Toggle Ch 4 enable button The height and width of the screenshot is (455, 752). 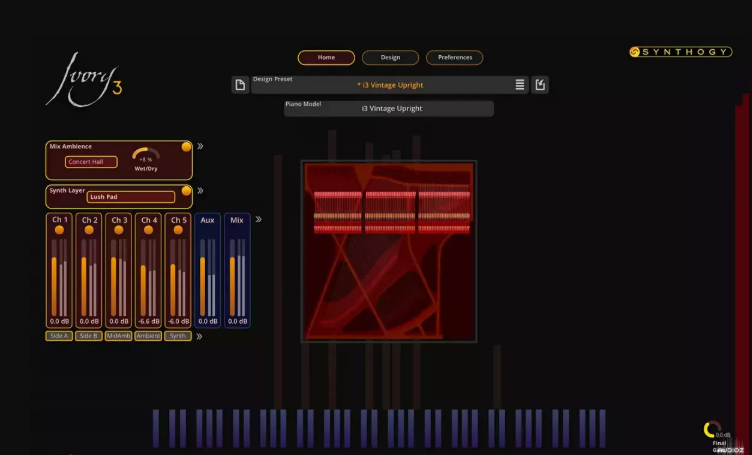(149, 230)
